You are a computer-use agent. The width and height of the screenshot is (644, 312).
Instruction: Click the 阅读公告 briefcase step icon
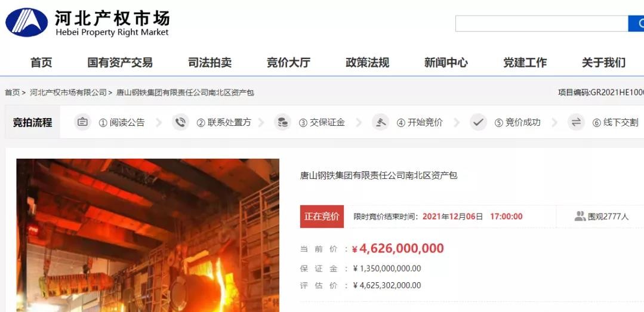point(82,122)
